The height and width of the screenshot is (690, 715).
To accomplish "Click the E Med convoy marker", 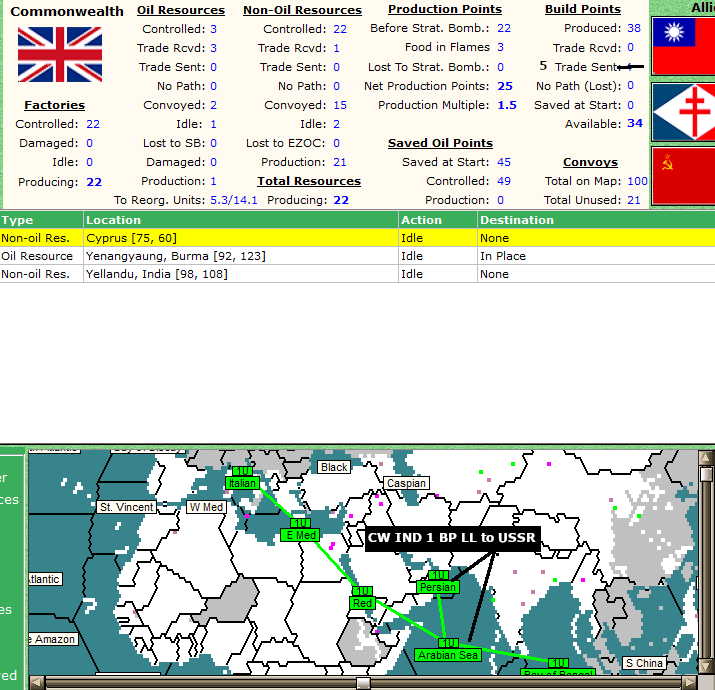I will pos(301,535).
